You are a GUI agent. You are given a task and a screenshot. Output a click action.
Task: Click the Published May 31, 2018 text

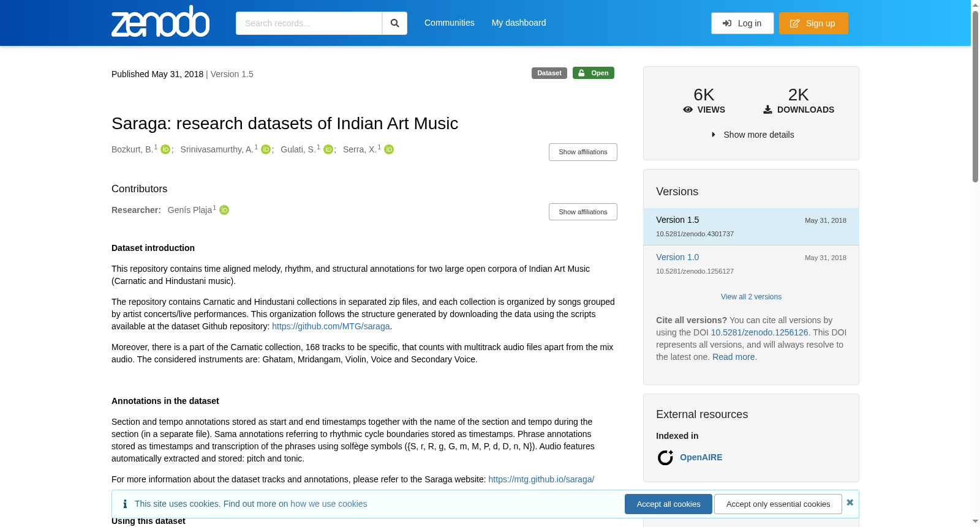157,74
